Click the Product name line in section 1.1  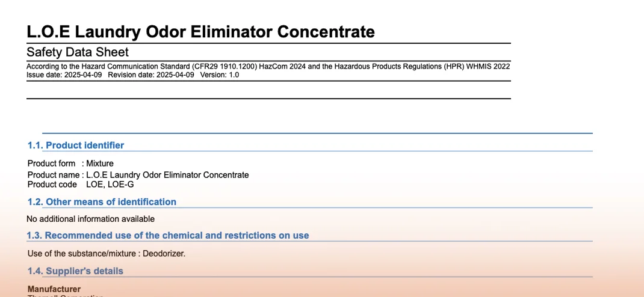click(x=138, y=175)
